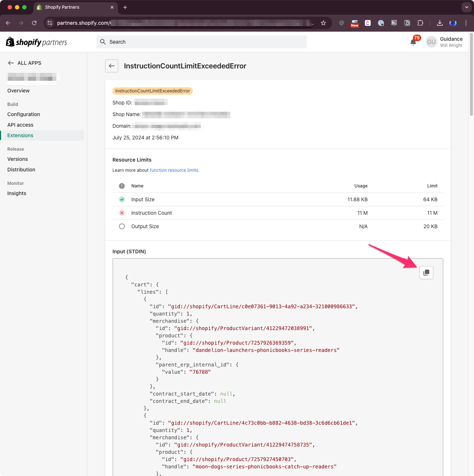This screenshot has width=474, height=476.
Task: Click the Output Size usage N/A
Action: pos(363,226)
